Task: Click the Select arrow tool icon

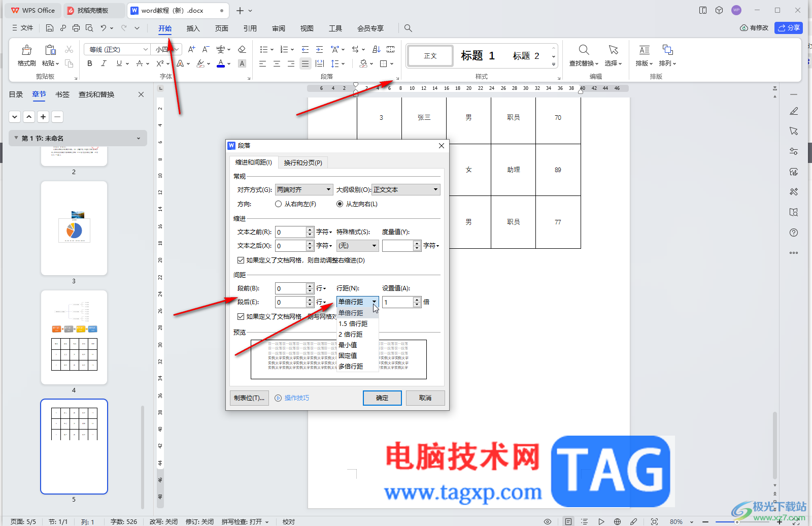Action: 614,50
